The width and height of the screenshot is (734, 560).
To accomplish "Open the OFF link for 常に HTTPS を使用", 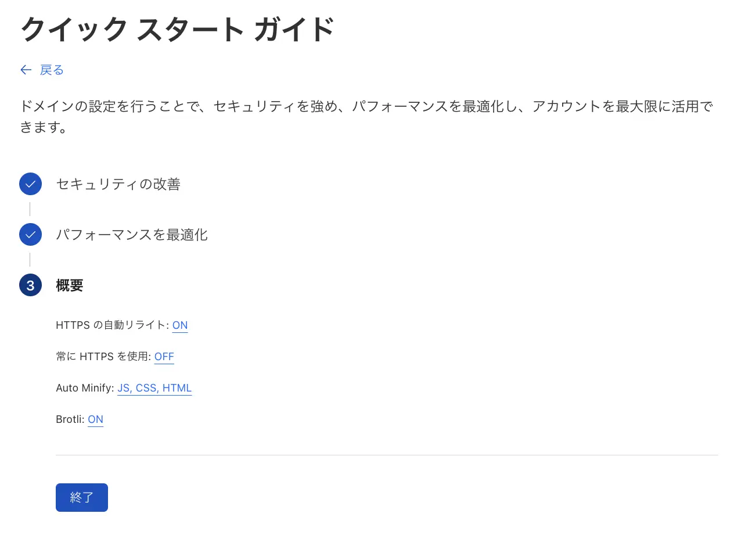I will [164, 357].
